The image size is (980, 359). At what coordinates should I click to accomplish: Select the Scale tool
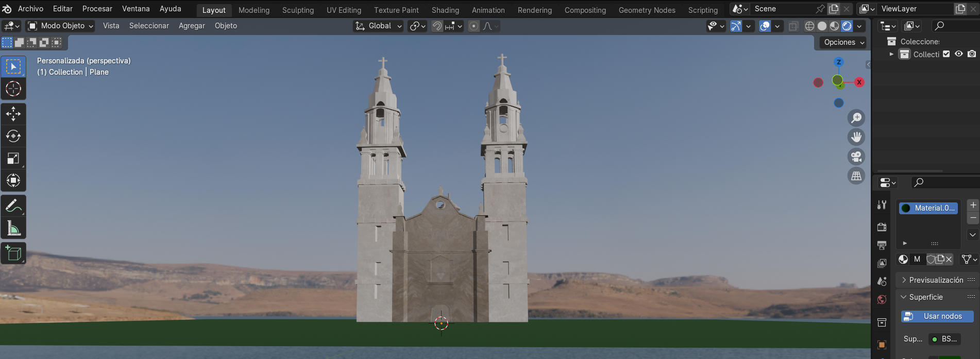coord(13,159)
